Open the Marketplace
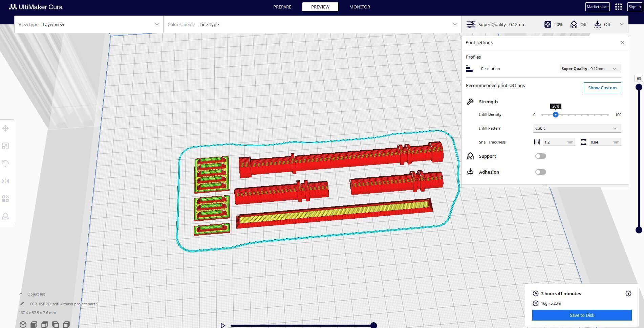The image size is (644, 328). (x=598, y=7)
